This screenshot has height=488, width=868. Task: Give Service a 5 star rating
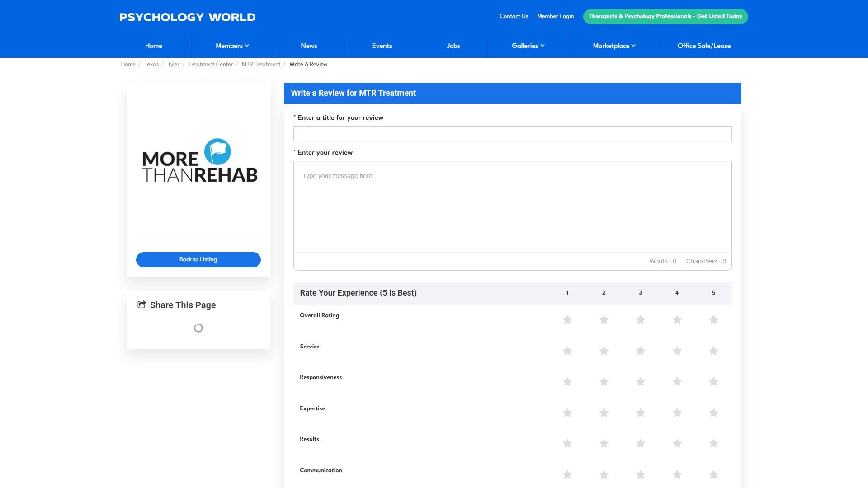(x=714, y=351)
